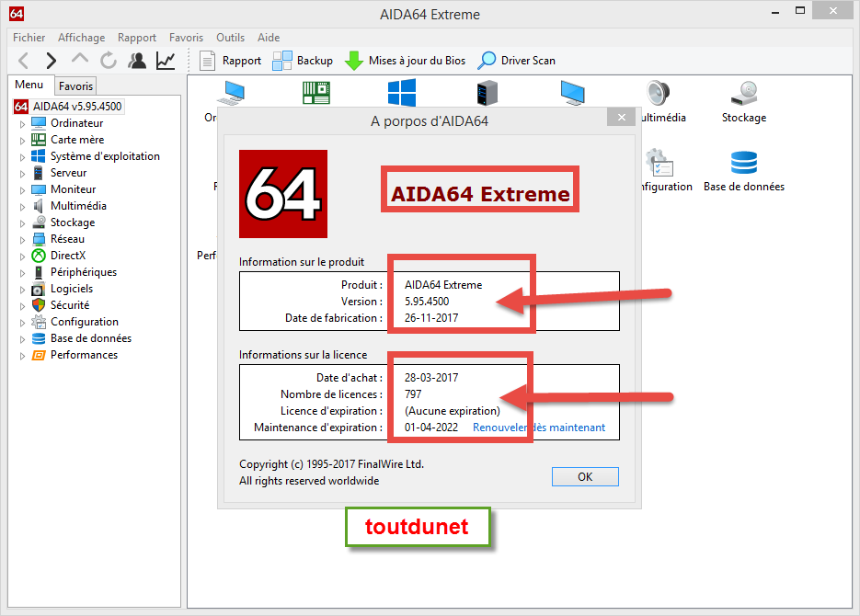Screen dimensions: 860x616
Task: Open the Configuration icon in the main pane
Action: pyautogui.click(x=659, y=163)
